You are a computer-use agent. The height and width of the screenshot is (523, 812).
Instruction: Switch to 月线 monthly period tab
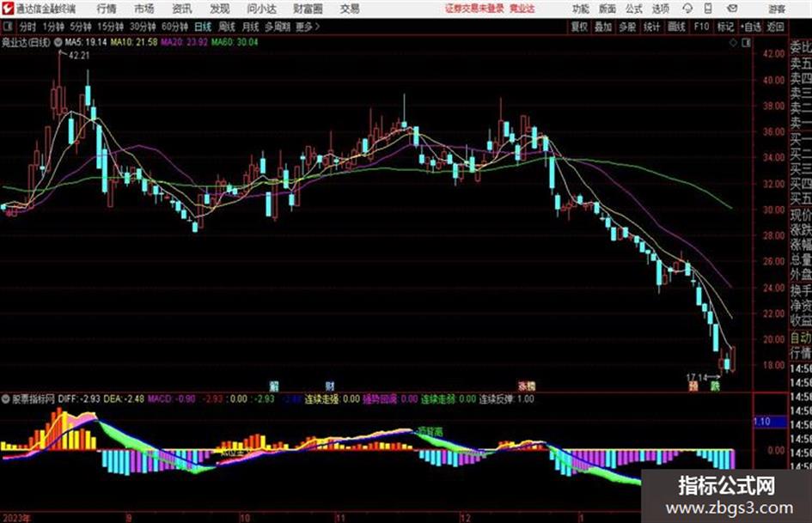coord(251,27)
